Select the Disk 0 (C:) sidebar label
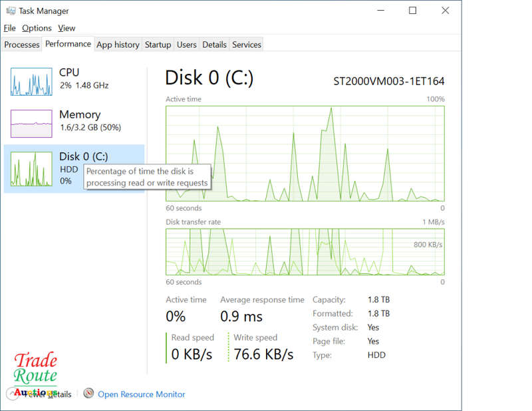 (84, 156)
